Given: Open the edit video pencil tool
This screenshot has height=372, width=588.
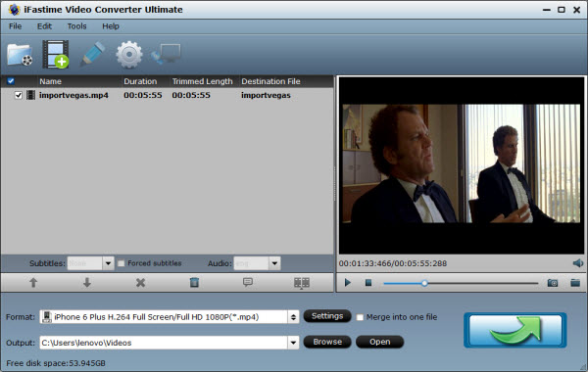Looking at the screenshot, I should pyautogui.click(x=92, y=54).
